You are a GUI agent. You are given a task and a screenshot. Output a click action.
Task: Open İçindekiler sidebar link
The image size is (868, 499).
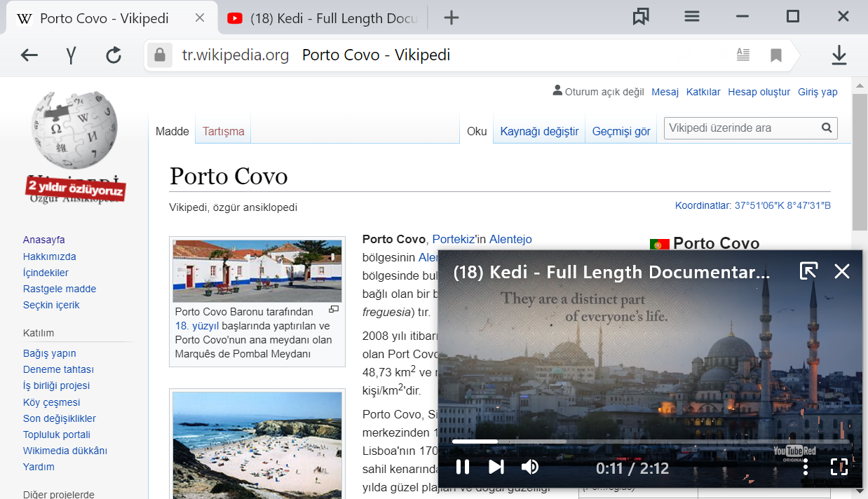(46, 273)
